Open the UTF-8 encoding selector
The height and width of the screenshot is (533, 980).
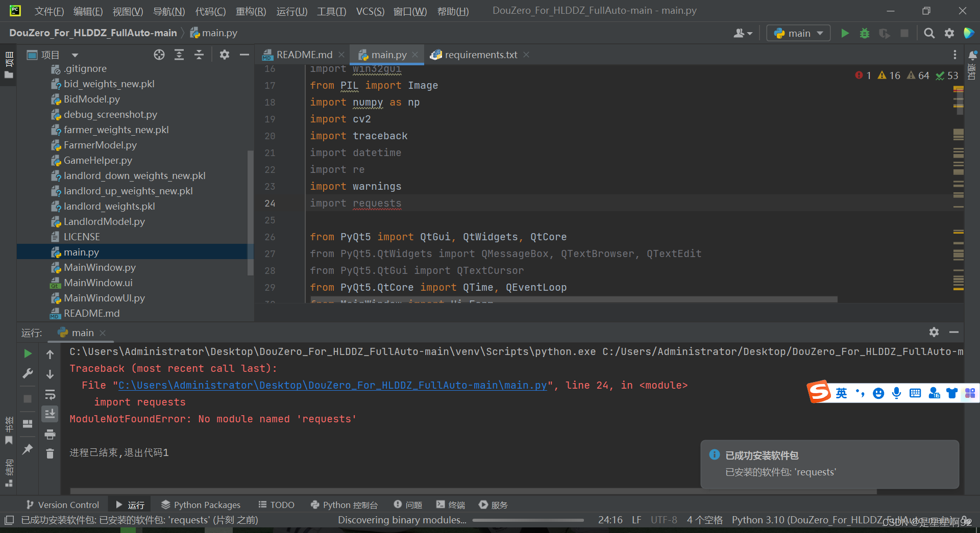pos(664,520)
